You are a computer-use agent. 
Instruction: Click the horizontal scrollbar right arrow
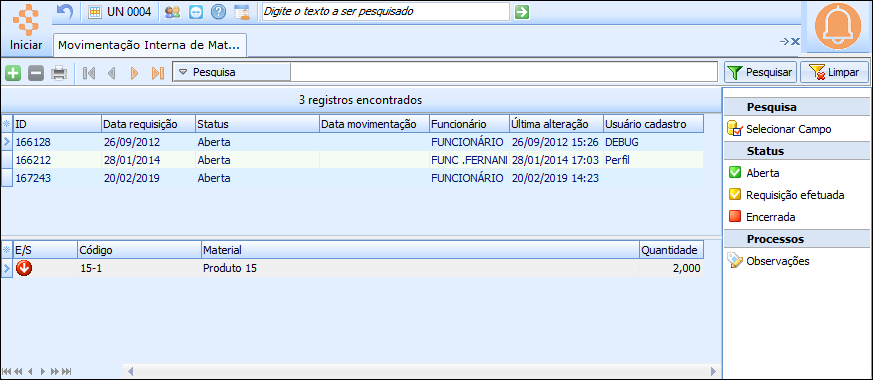pyautogui.click(x=714, y=371)
